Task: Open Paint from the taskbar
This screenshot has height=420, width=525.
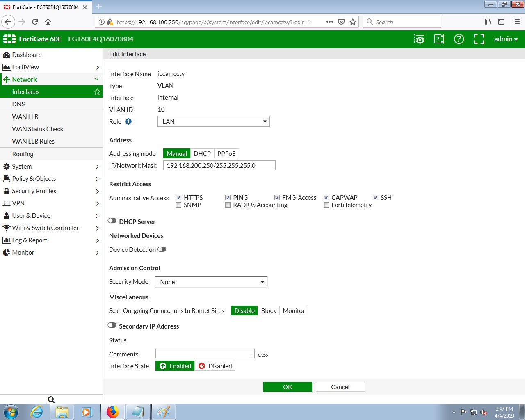Action: (163, 412)
